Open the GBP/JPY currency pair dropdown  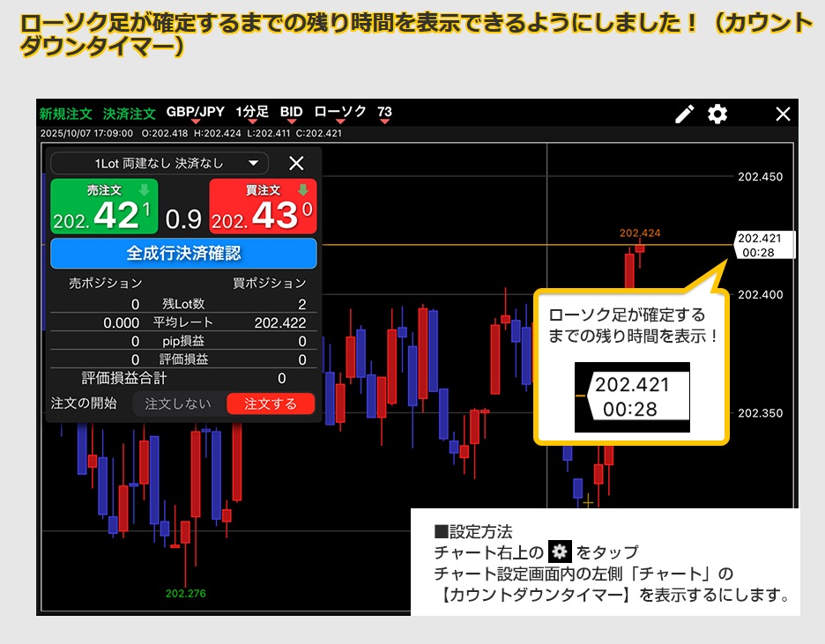click(x=195, y=113)
